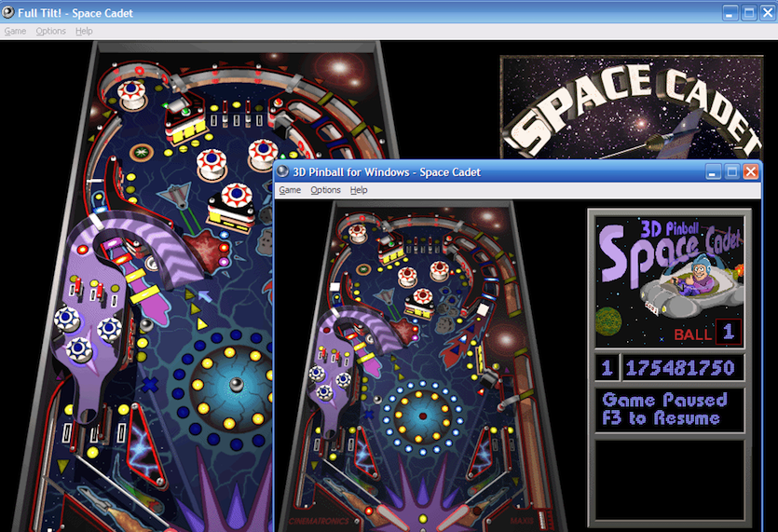
Task: Maximize the 3D Pinball for Windows window
Action: point(731,172)
